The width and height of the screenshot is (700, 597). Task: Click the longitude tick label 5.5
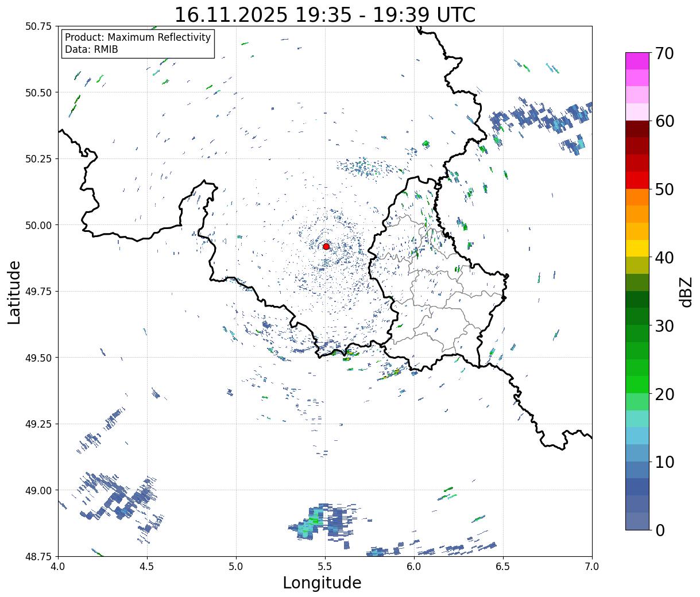[325, 567]
